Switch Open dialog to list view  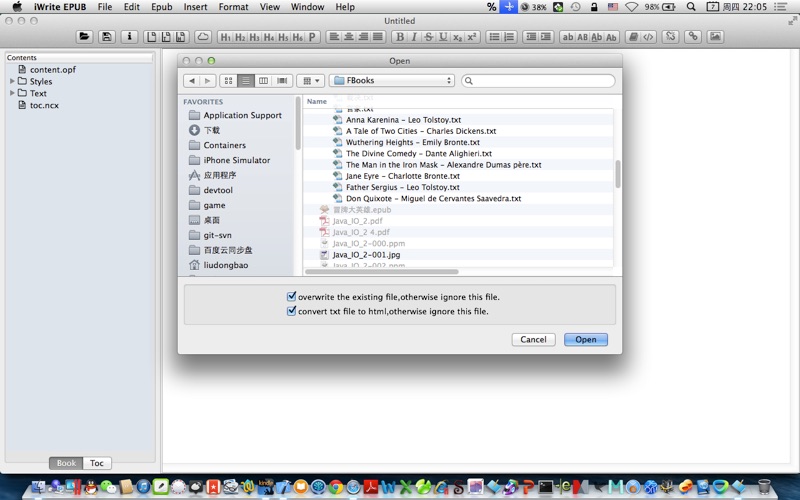(246, 81)
